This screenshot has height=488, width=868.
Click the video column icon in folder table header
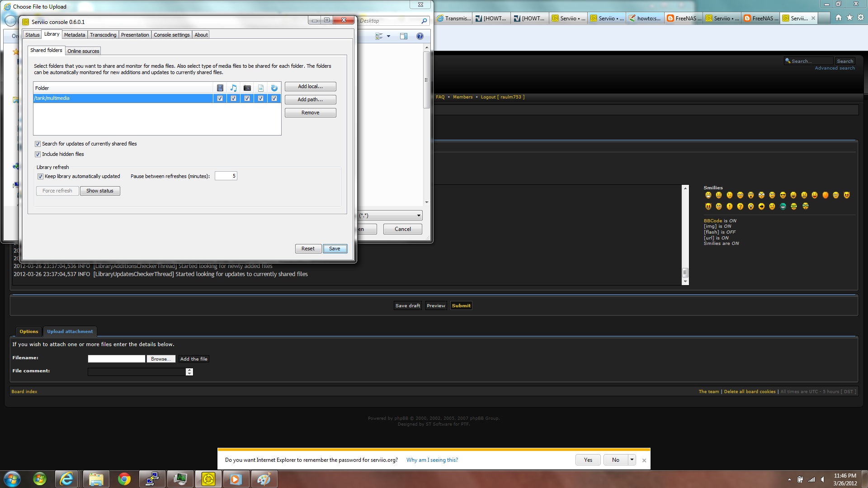click(x=220, y=88)
